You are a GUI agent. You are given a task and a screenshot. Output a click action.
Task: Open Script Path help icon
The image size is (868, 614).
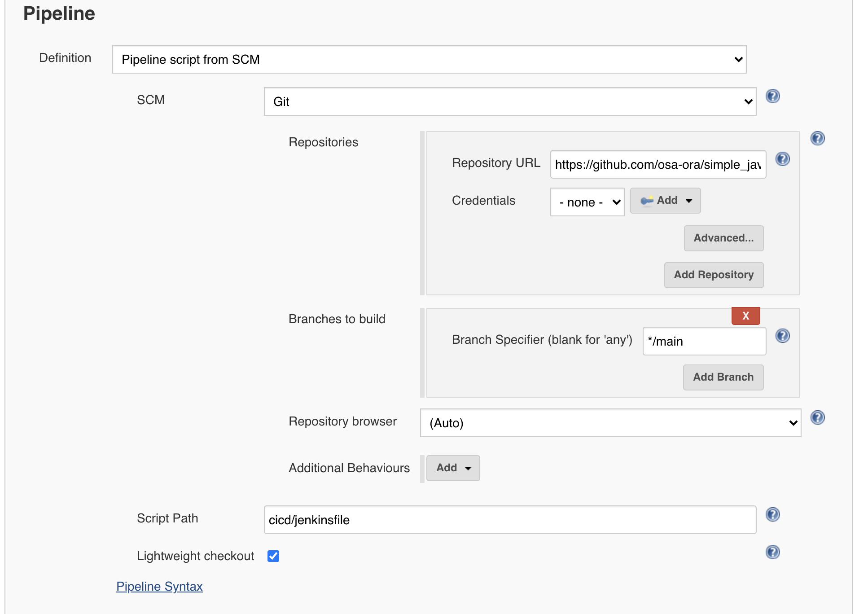click(773, 514)
